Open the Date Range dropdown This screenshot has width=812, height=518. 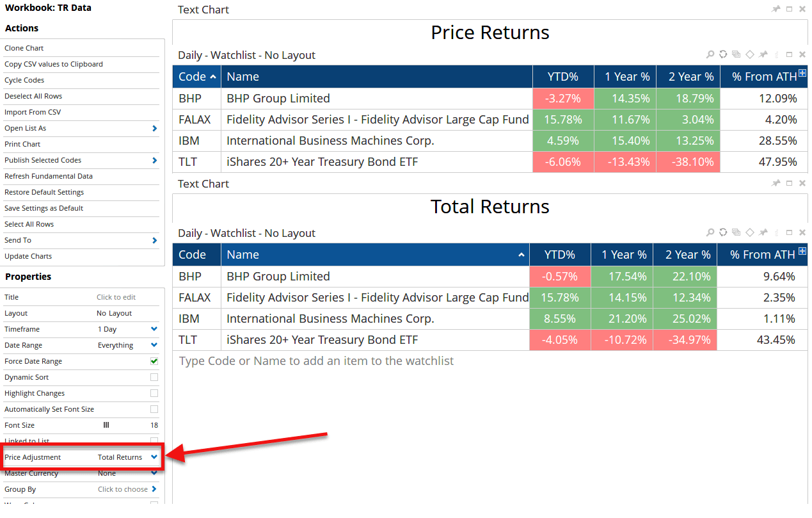(x=152, y=345)
